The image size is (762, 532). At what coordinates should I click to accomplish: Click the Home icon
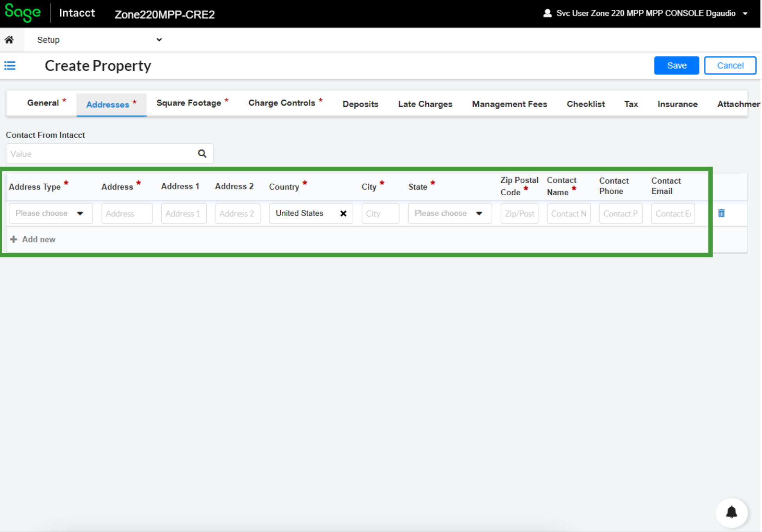pyautogui.click(x=9, y=40)
